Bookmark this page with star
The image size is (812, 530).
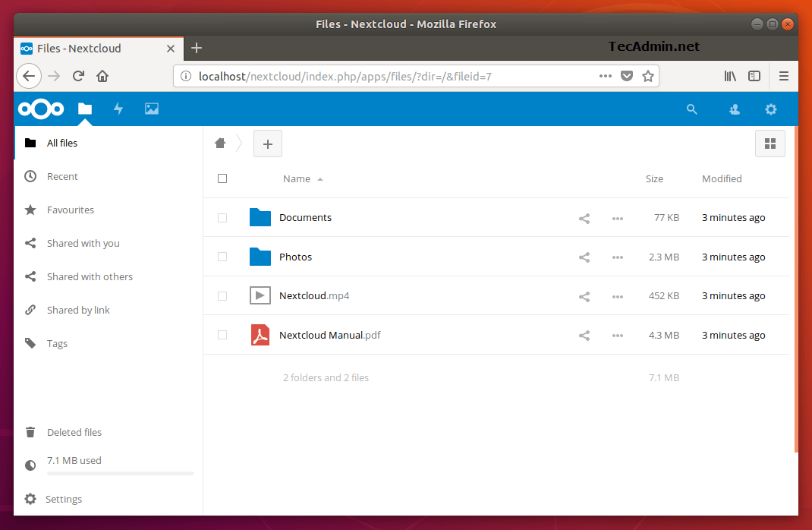648,76
